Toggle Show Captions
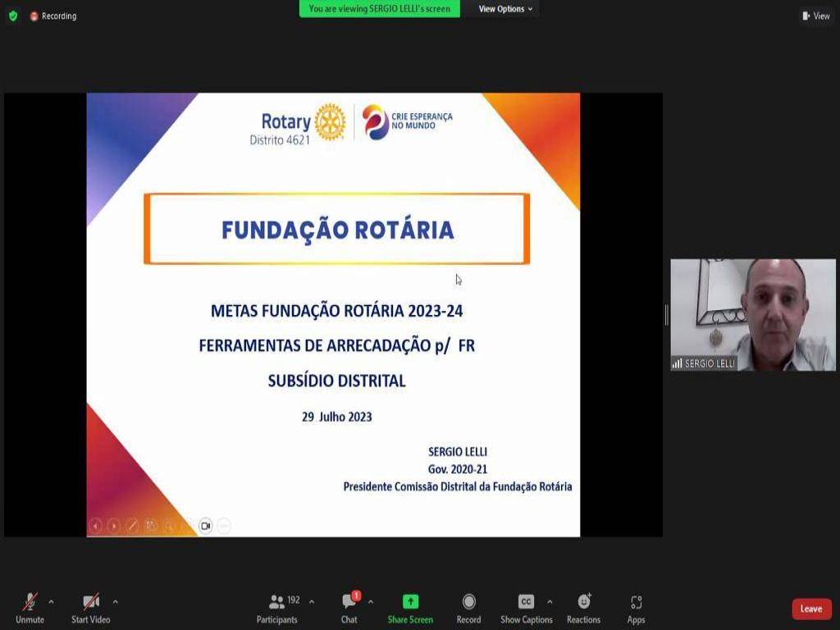This screenshot has height=630, width=840. point(526,608)
